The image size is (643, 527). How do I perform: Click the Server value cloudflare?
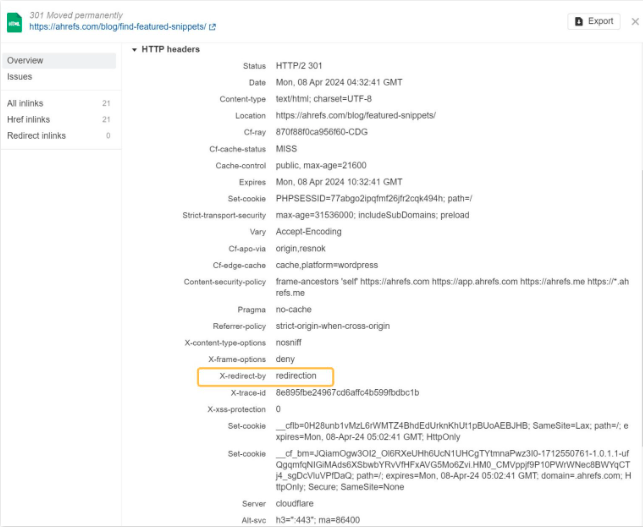pos(294,504)
